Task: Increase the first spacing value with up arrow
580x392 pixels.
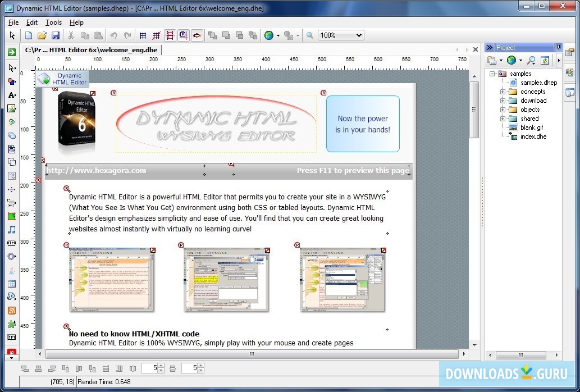Action: tap(161, 366)
